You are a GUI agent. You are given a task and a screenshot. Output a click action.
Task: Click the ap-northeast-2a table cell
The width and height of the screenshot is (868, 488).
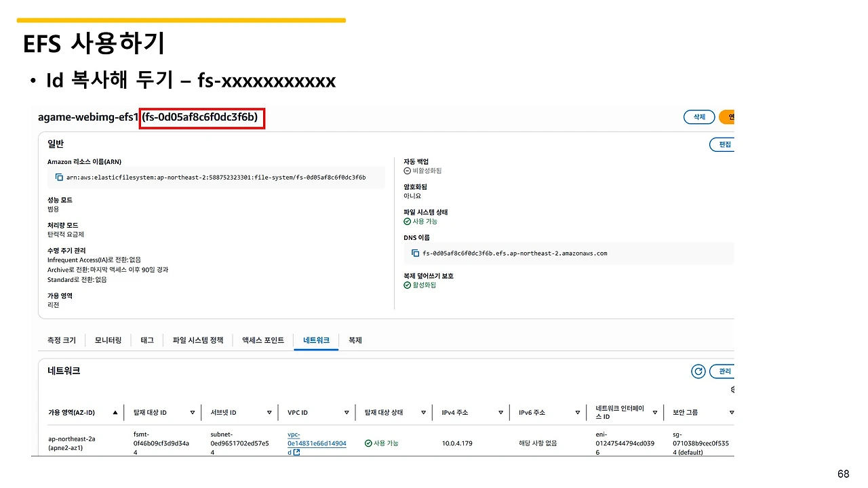[72, 443]
